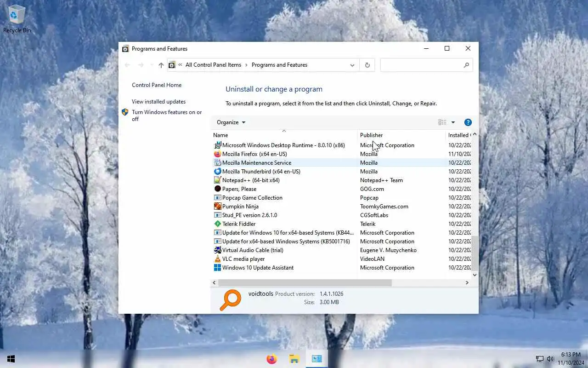Click the Eugene V. Muzychenko publisher cell
The width and height of the screenshot is (588, 368).
388,250
